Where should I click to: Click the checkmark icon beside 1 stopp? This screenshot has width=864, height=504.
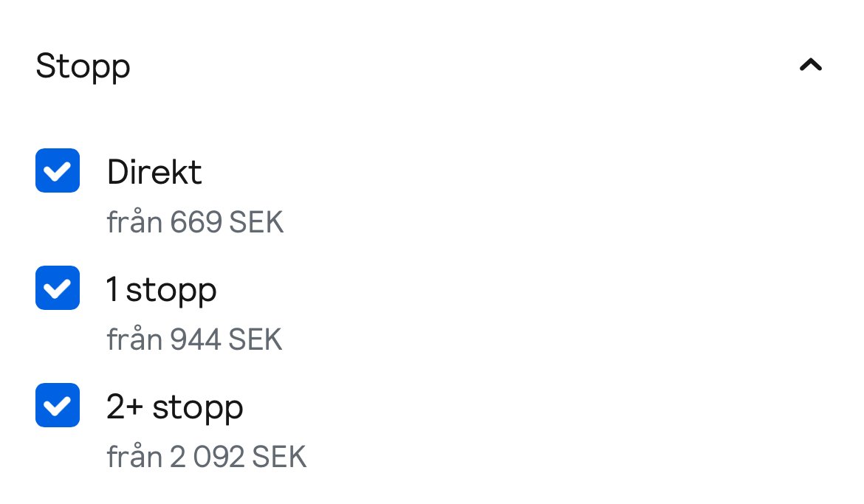point(58,289)
